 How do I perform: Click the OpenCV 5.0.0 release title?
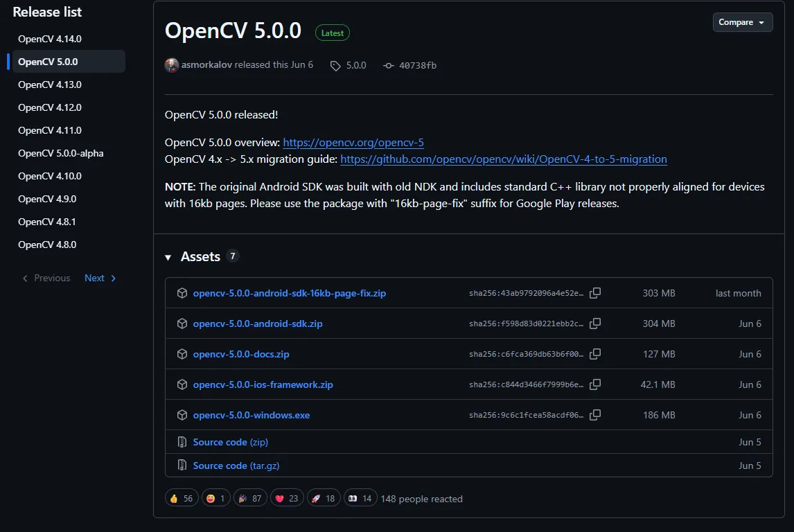click(233, 30)
